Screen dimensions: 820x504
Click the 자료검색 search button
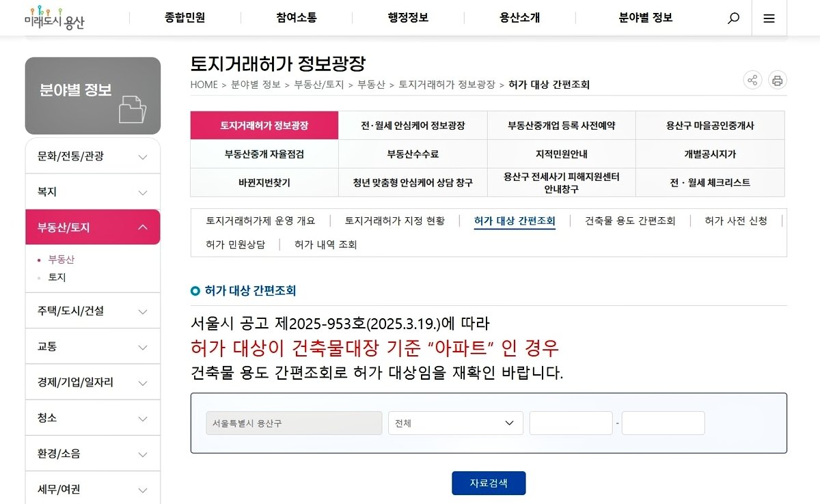coord(489,483)
